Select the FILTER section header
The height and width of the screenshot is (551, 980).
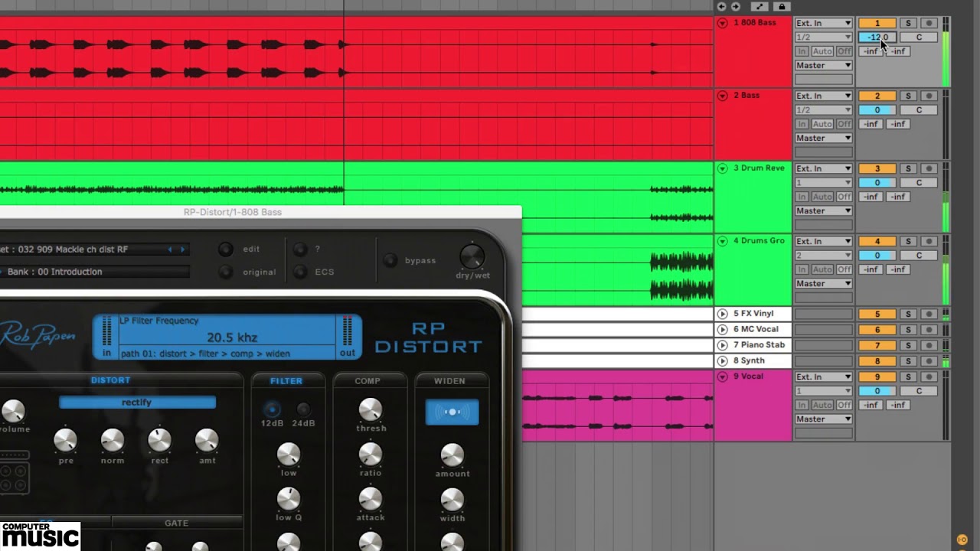286,380
